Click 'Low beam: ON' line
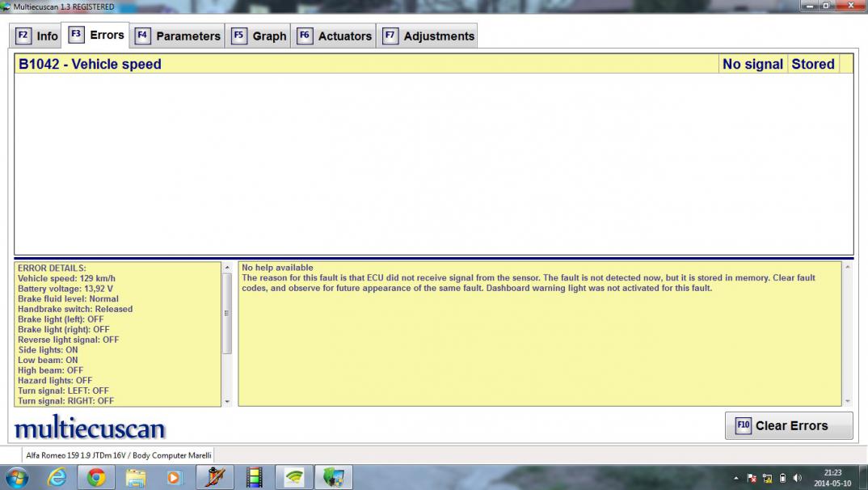Viewport: 868px width, 490px height. click(x=48, y=361)
